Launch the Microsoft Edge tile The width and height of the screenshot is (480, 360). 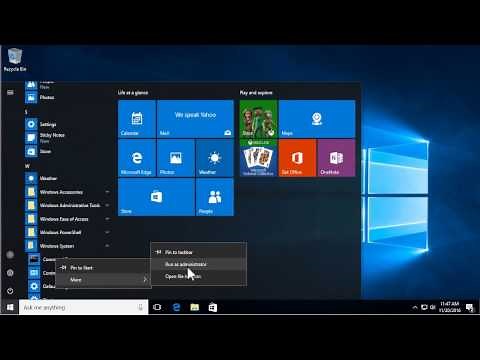click(x=137, y=158)
